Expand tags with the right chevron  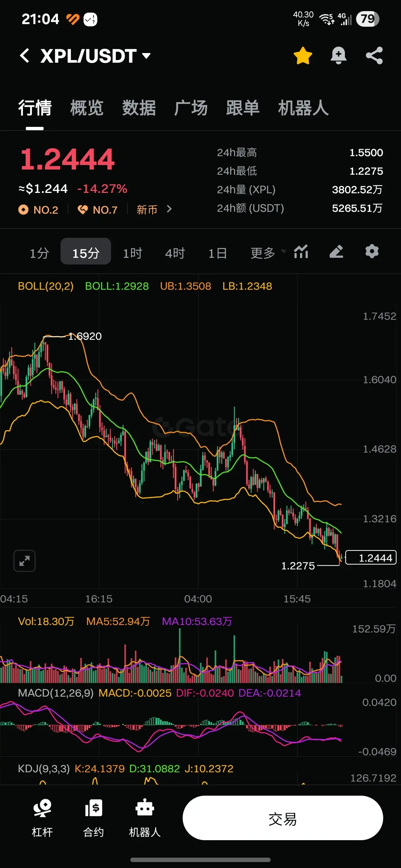click(169, 209)
